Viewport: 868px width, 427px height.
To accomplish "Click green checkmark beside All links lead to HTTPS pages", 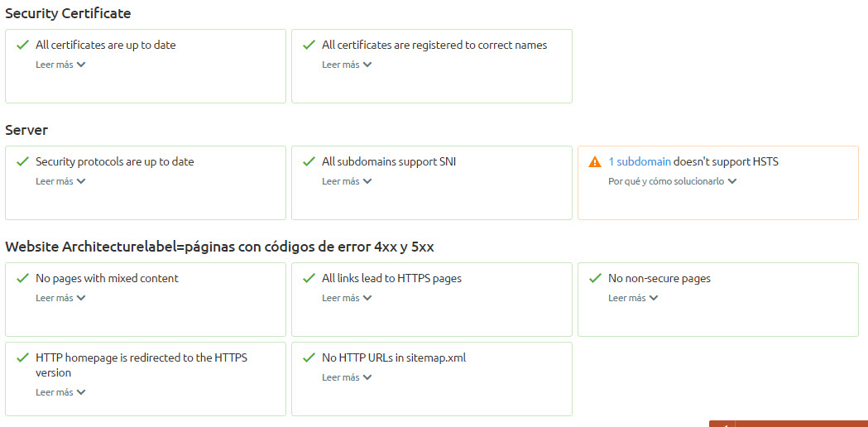I will click(309, 279).
